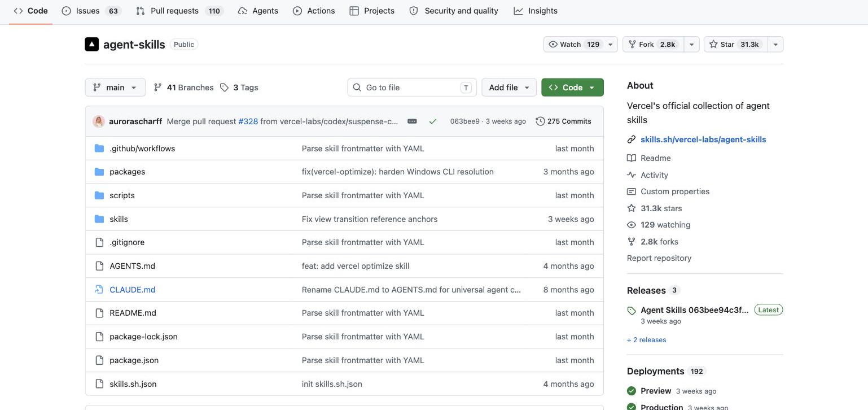View the 41 Branches link

click(x=183, y=88)
